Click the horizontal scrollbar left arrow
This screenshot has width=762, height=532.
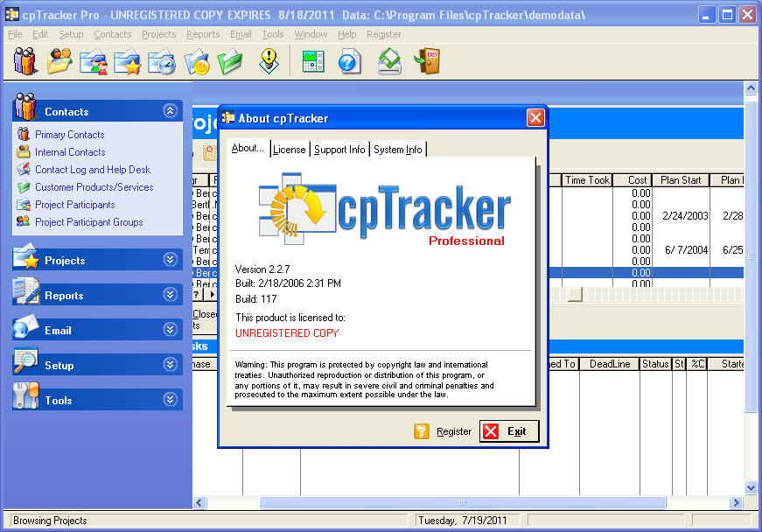[x=199, y=502]
